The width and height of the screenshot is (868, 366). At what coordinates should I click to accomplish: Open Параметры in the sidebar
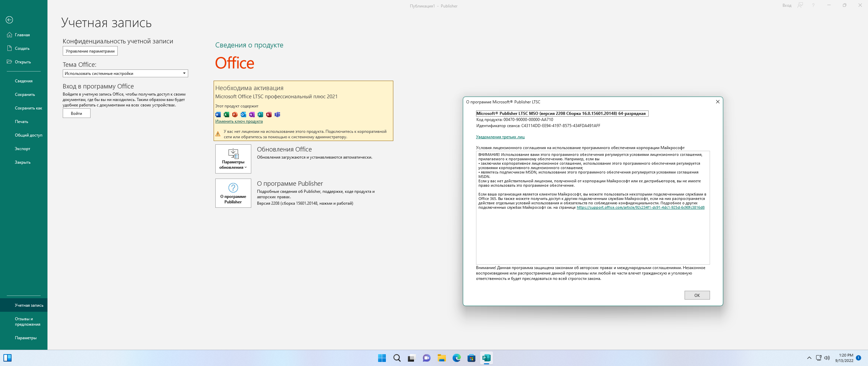coord(24,338)
